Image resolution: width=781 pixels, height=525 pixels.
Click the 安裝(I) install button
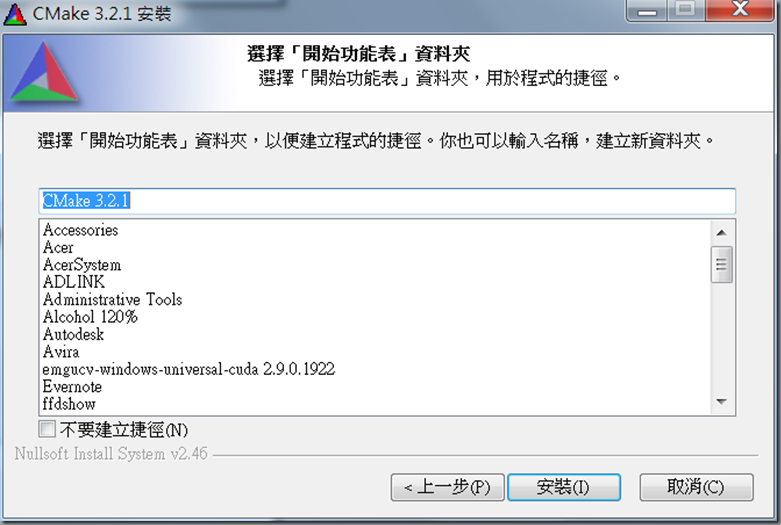tap(564, 487)
